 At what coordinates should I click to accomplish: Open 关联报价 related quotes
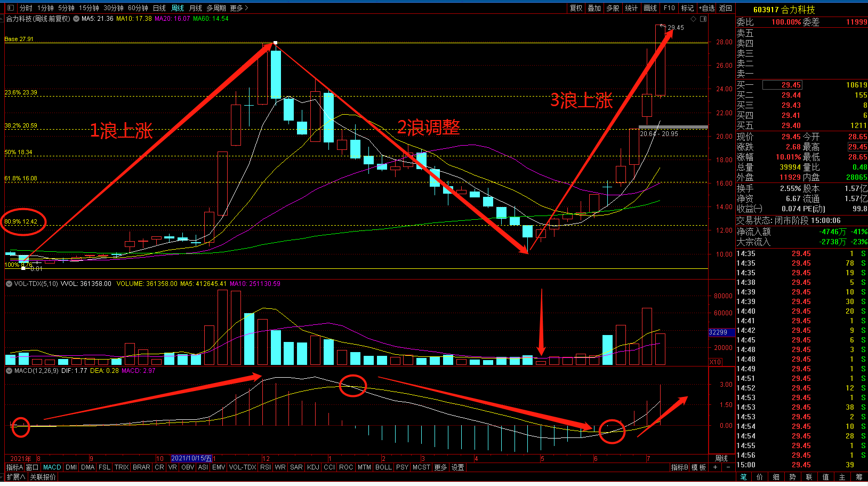(43, 477)
